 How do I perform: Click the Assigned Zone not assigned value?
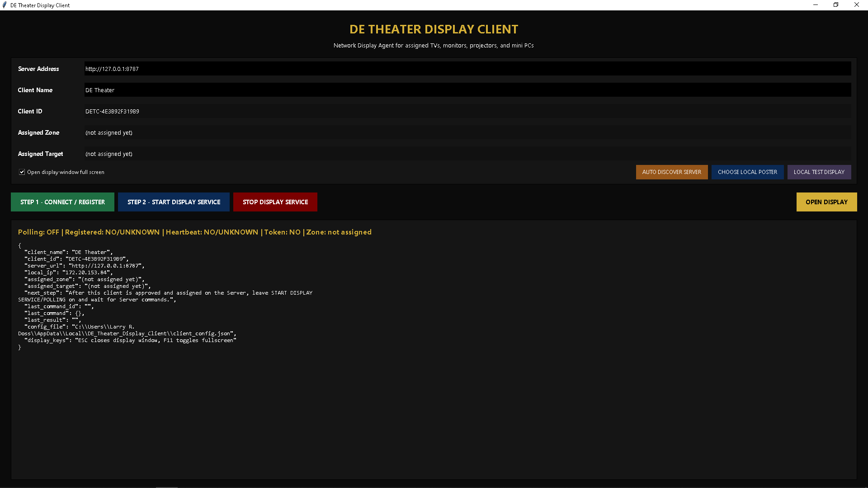coord(109,132)
